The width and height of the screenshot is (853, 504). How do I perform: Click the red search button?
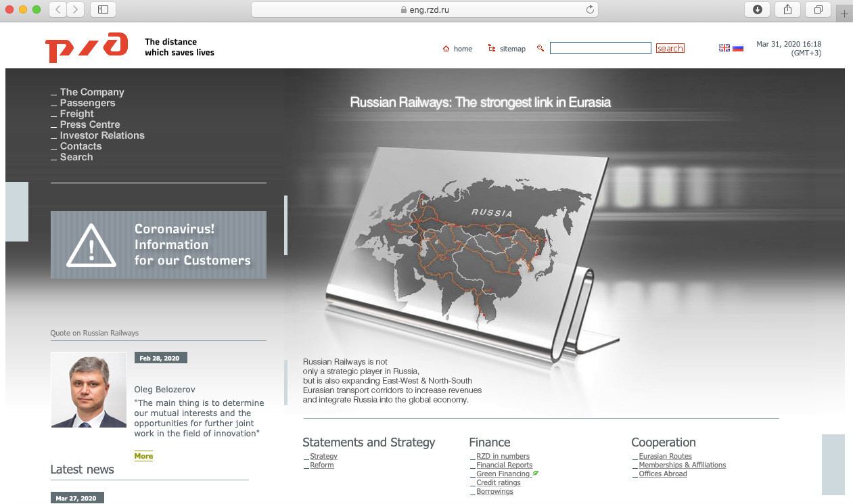(670, 48)
